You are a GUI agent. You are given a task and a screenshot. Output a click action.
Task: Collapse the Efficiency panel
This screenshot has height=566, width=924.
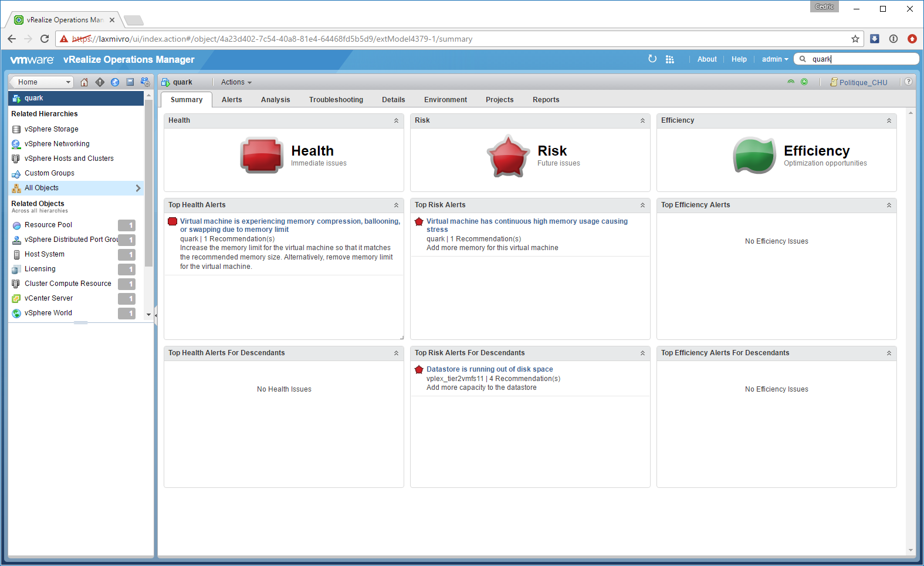coord(889,120)
